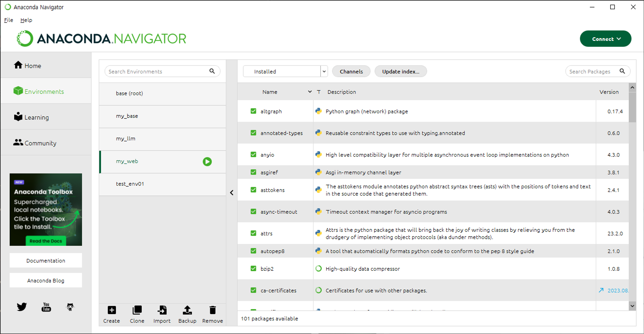The height and width of the screenshot is (334, 644).
Task: Toggle the asgiref package checkbox
Action: 253,172
